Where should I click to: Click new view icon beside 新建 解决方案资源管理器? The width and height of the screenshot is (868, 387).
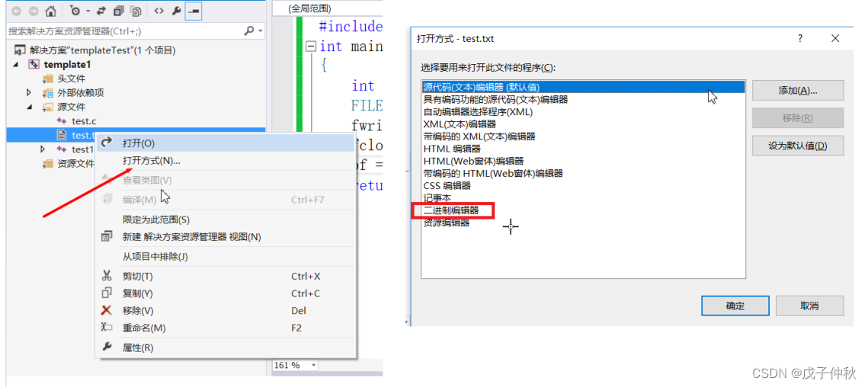click(x=107, y=236)
